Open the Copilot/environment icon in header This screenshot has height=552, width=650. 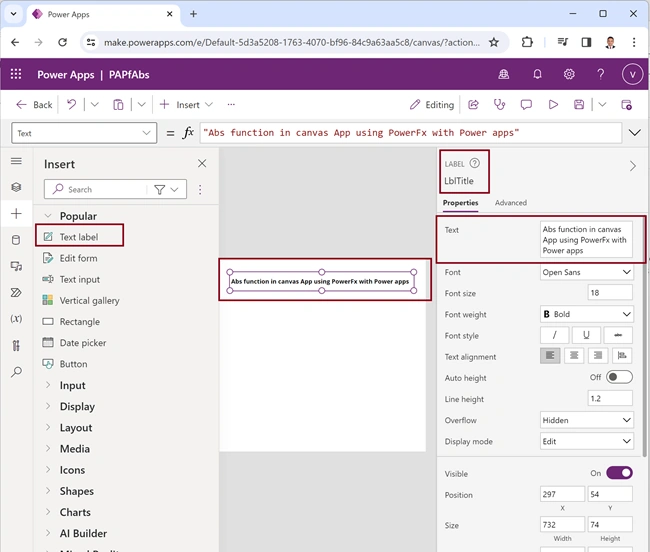coord(504,74)
